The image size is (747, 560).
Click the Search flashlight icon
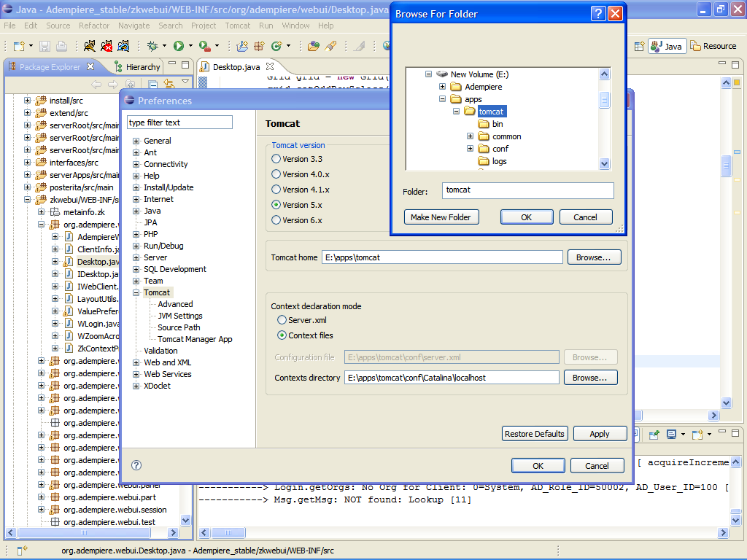point(330,46)
